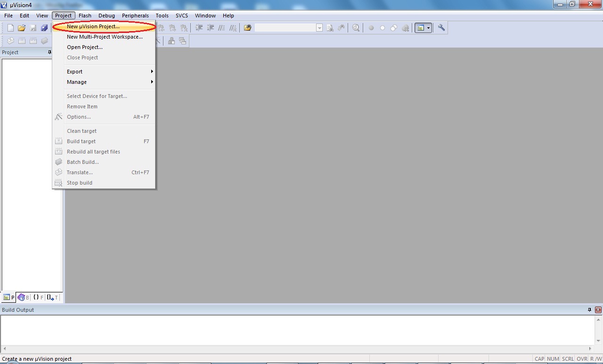The image size is (603, 364).
Task: Click the Find in Files folder icon
Action: (247, 28)
